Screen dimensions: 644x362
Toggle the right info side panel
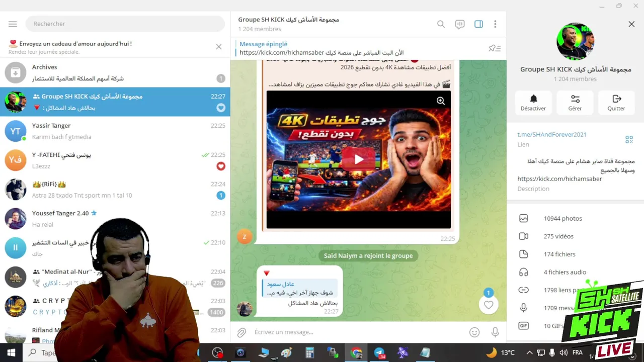[x=478, y=24]
